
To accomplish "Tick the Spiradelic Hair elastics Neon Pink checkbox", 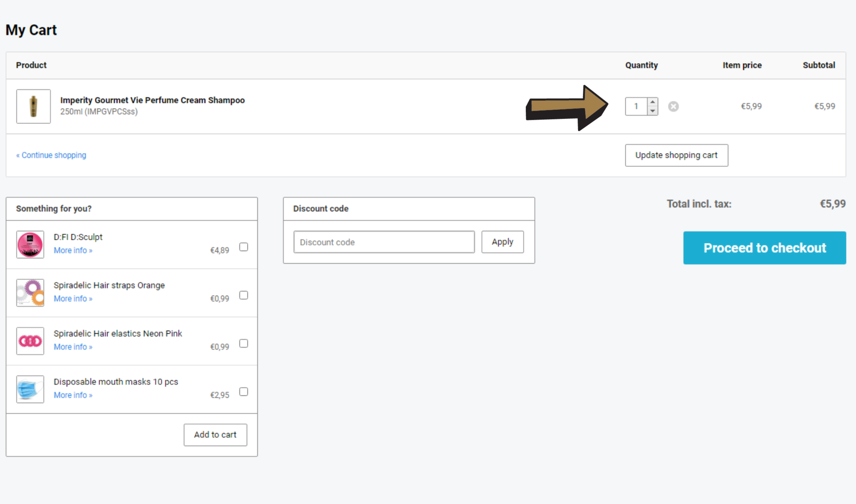I will tap(244, 343).
